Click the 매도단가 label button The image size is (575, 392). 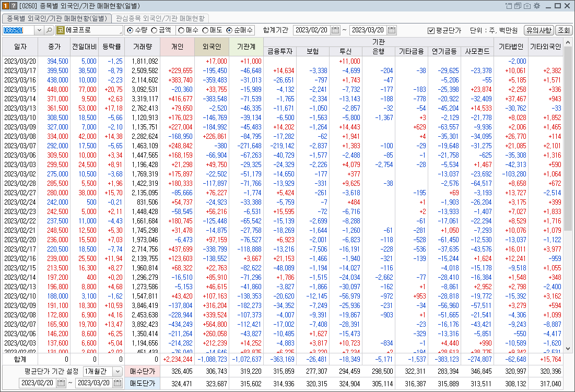pyautogui.click(x=142, y=383)
